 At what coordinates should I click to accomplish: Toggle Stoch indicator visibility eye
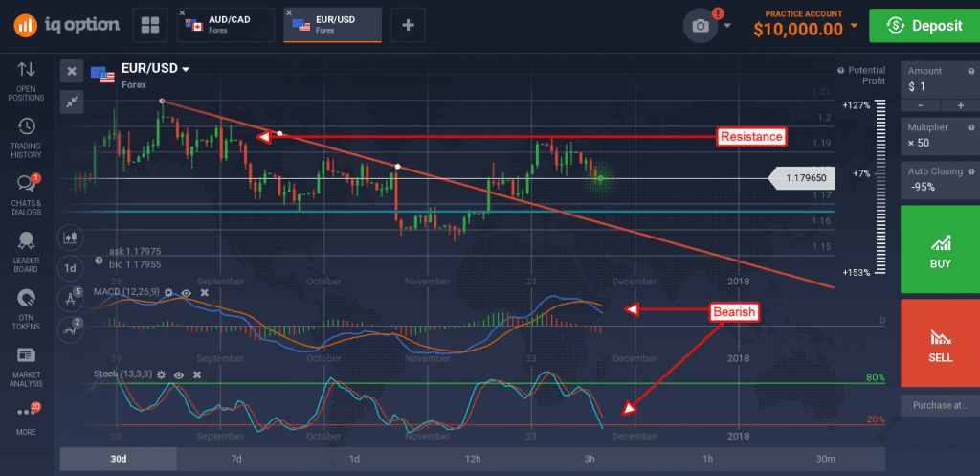tap(179, 374)
